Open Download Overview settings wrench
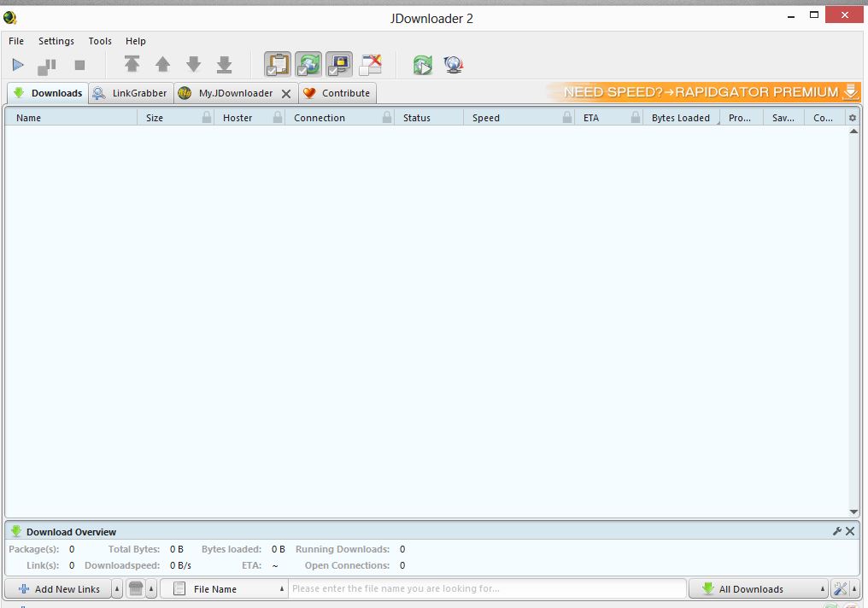Image resolution: width=868 pixels, height=608 pixels. tap(837, 531)
